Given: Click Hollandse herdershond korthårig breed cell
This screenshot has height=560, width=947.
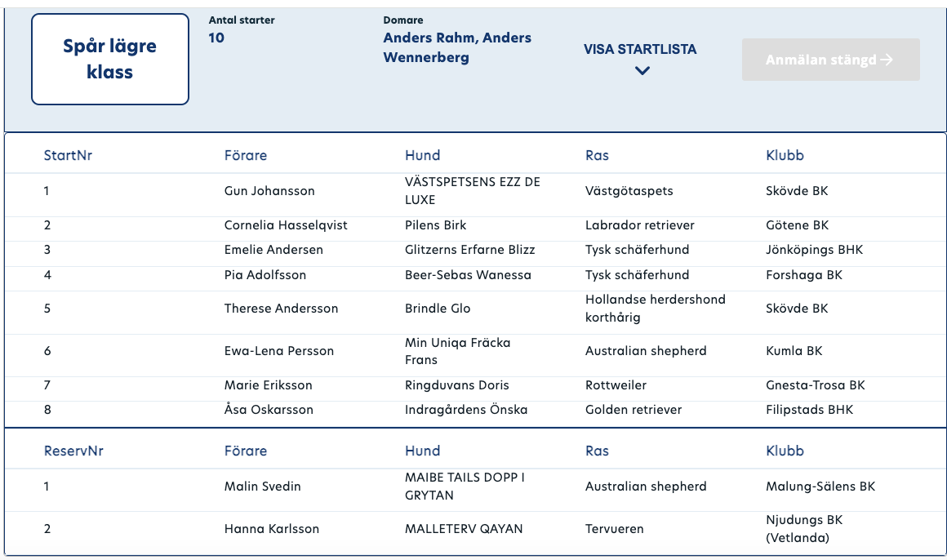Looking at the screenshot, I should (656, 308).
